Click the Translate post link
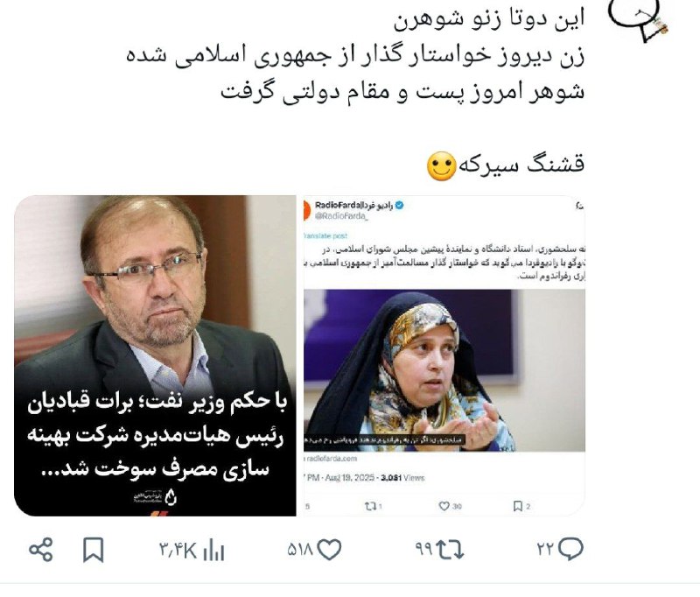700x597 pixels. tap(325, 235)
